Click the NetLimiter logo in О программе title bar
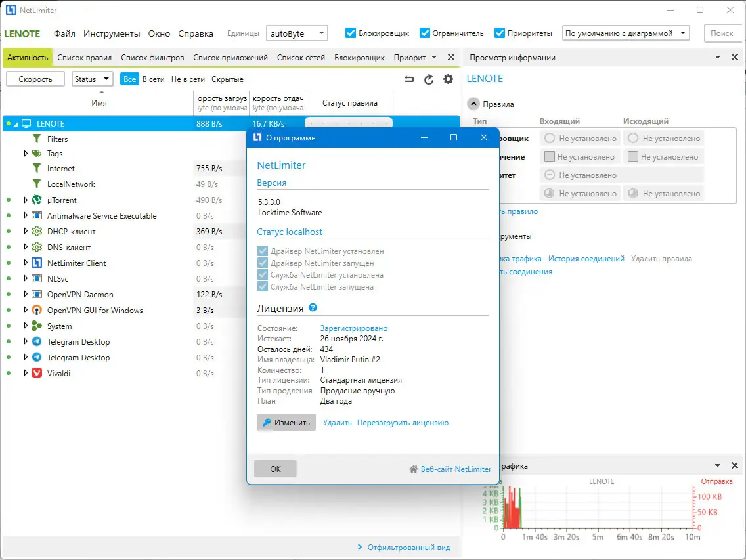The height and width of the screenshot is (560, 746). (257, 137)
